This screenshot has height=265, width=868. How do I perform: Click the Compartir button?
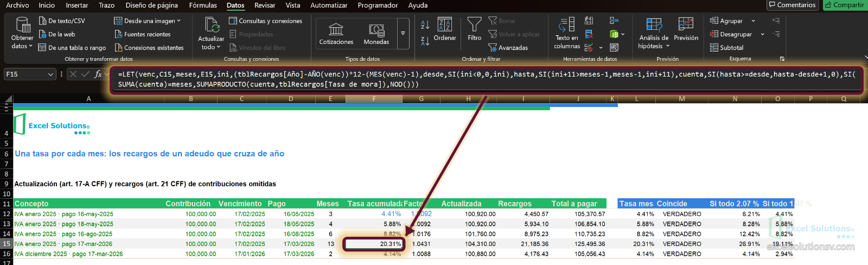[x=845, y=5]
